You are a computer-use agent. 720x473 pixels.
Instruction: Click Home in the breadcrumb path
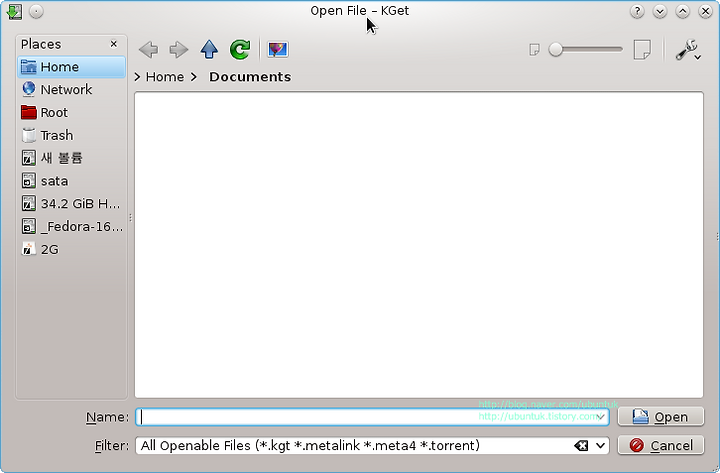pyautogui.click(x=164, y=77)
